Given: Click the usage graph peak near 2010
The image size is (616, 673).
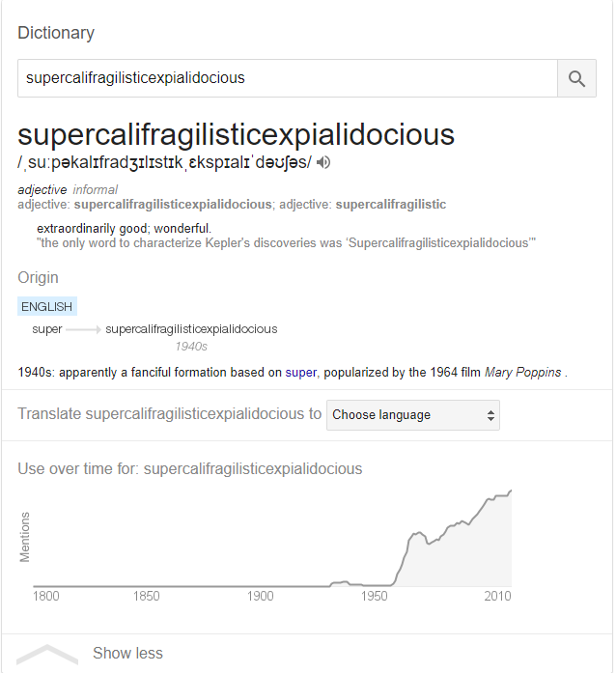Looking at the screenshot, I should pos(511,491).
